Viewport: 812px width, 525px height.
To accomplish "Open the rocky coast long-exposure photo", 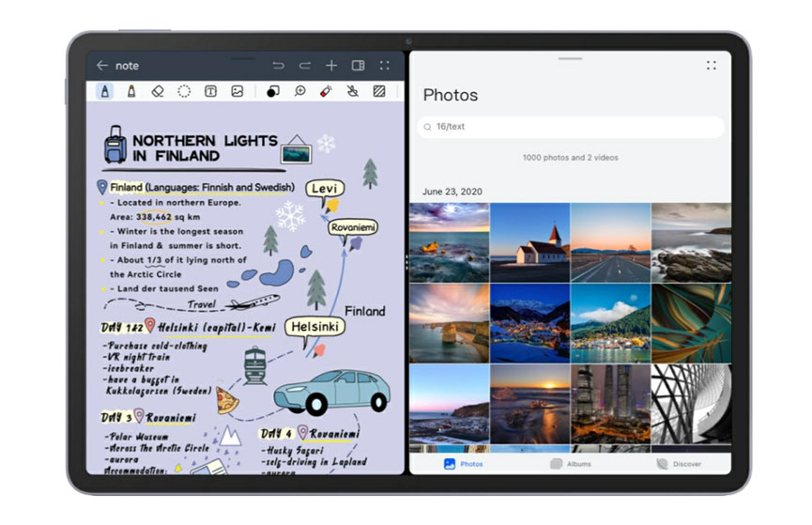I will tap(691, 242).
